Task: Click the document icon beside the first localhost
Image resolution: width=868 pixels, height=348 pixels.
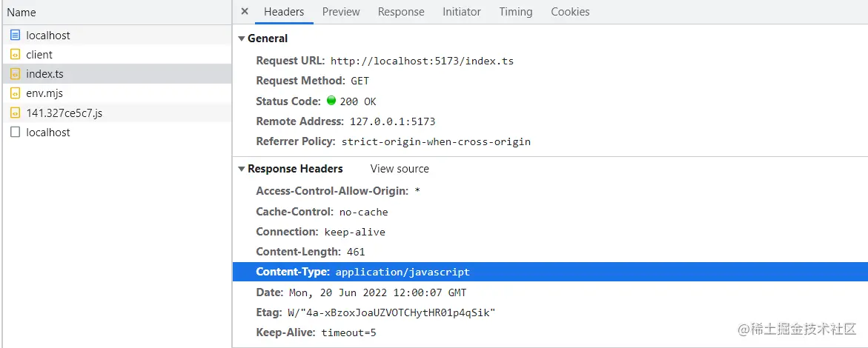Action: [15, 35]
